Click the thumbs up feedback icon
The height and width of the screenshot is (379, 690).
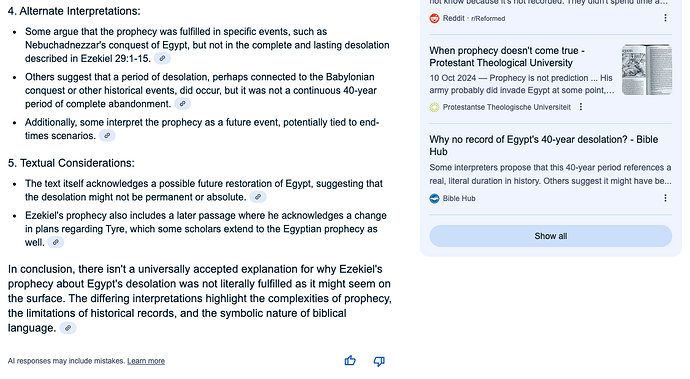(x=350, y=361)
